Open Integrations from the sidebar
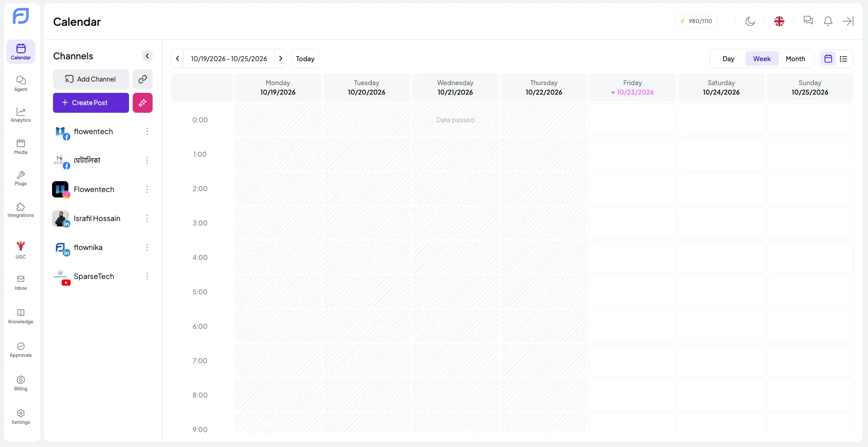This screenshot has width=868, height=447. tap(21, 210)
